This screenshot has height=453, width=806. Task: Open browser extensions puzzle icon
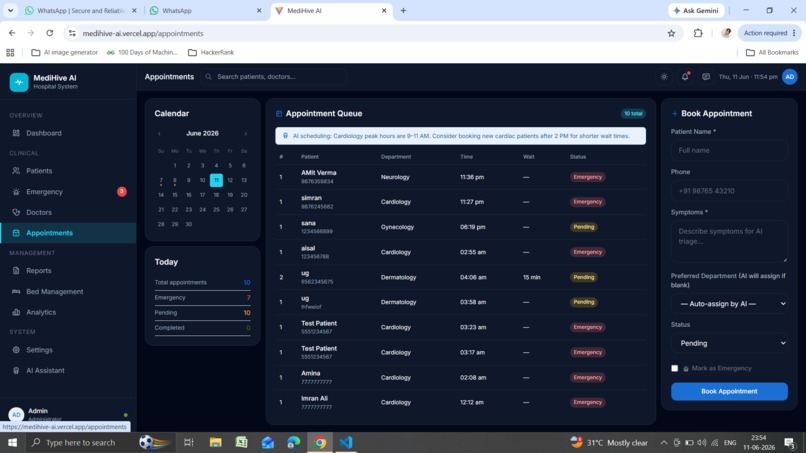[698, 33]
